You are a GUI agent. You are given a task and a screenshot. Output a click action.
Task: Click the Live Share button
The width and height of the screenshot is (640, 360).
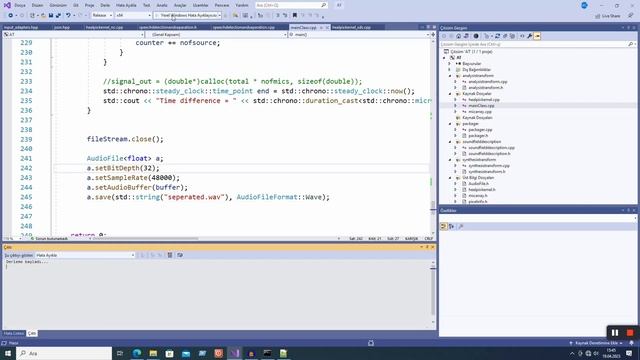(x=608, y=16)
